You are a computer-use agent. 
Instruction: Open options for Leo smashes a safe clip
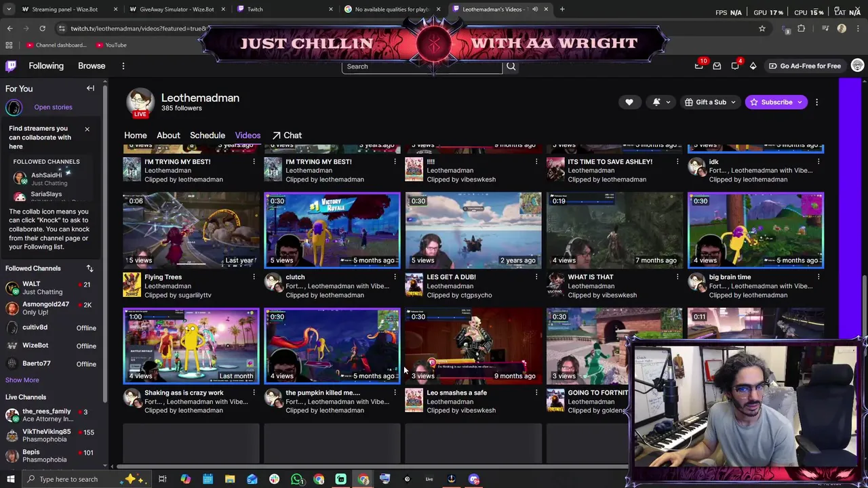(x=536, y=393)
